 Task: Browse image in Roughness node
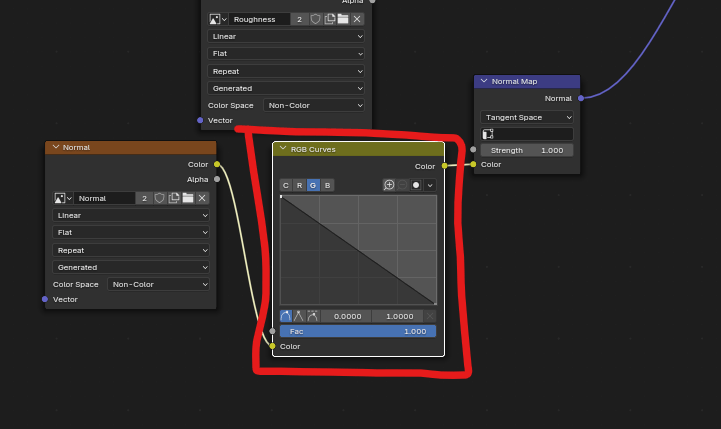[x=218, y=19]
